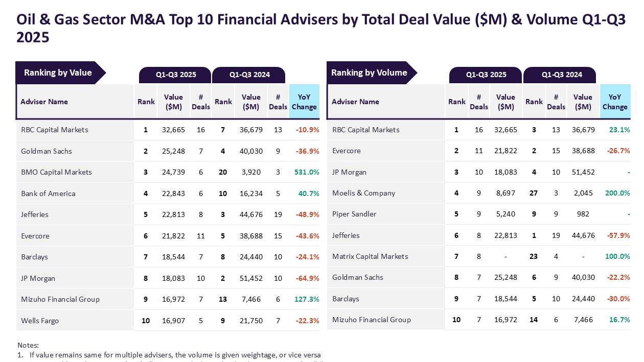Click YoY Change header in the volume table
Image resolution: width=644 pixels, height=362 pixels.
[x=614, y=102]
